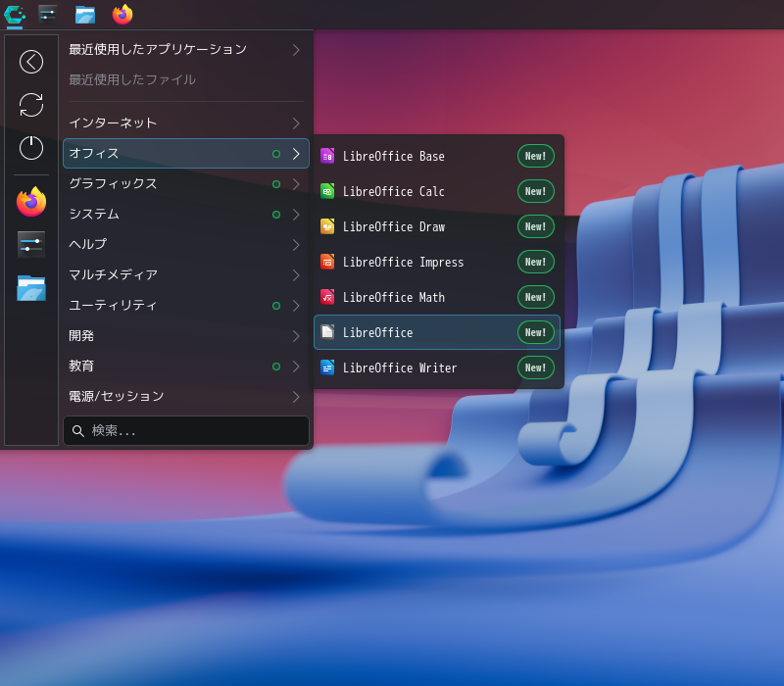Launch LibreOffice Base
The width and height of the screenshot is (784, 686).
point(436,156)
